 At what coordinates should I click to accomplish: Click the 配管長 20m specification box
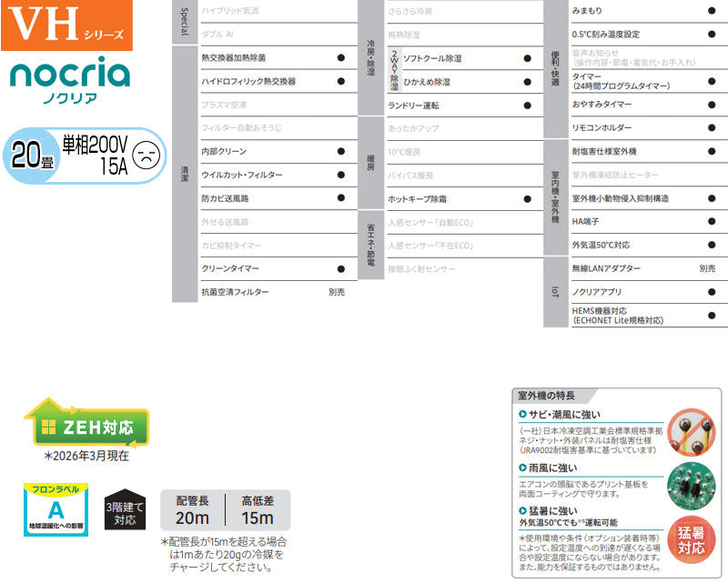click(192, 509)
